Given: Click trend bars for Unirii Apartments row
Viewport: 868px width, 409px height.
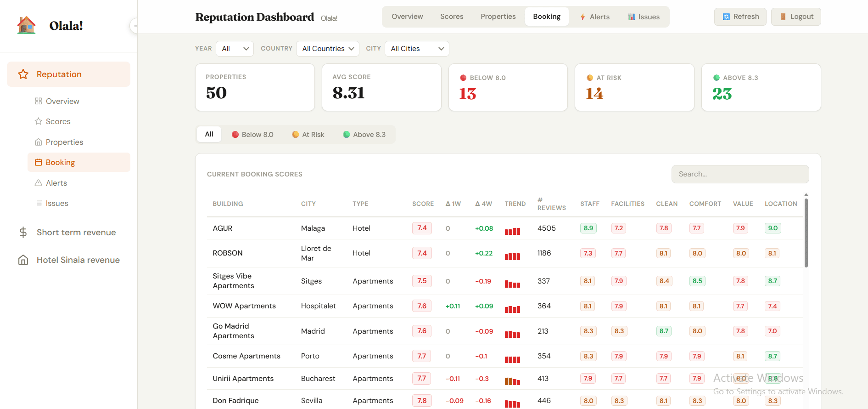Looking at the screenshot, I should coord(512,381).
